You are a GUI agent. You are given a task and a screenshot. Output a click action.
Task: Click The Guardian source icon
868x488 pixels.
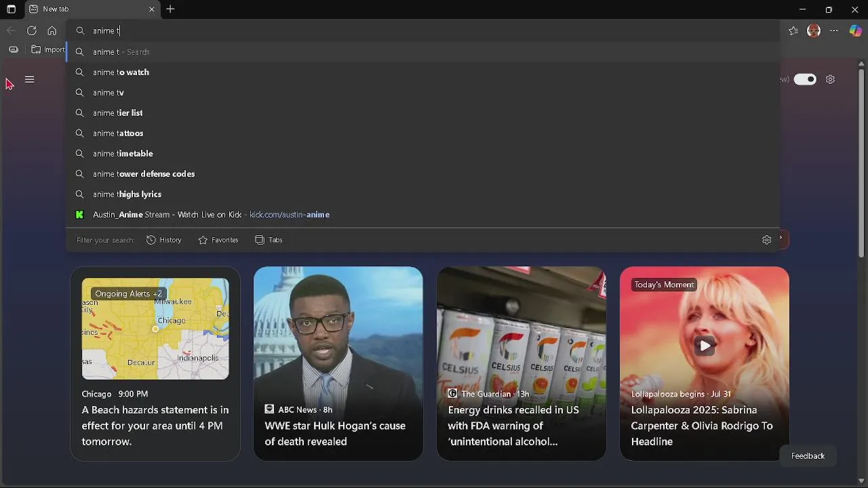(x=452, y=394)
